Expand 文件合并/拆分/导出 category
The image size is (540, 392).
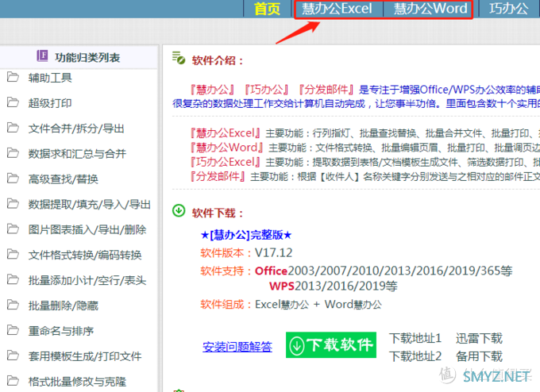76,129
